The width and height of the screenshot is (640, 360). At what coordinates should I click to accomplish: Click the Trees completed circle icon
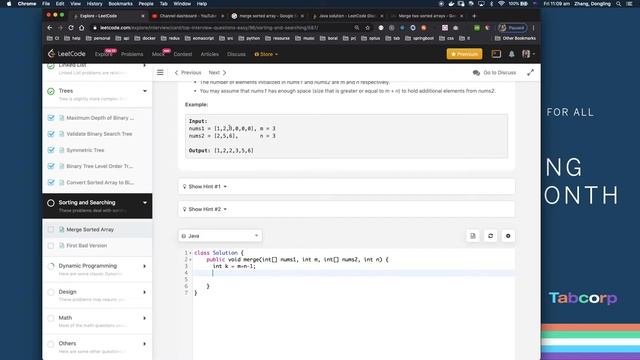pos(51,91)
